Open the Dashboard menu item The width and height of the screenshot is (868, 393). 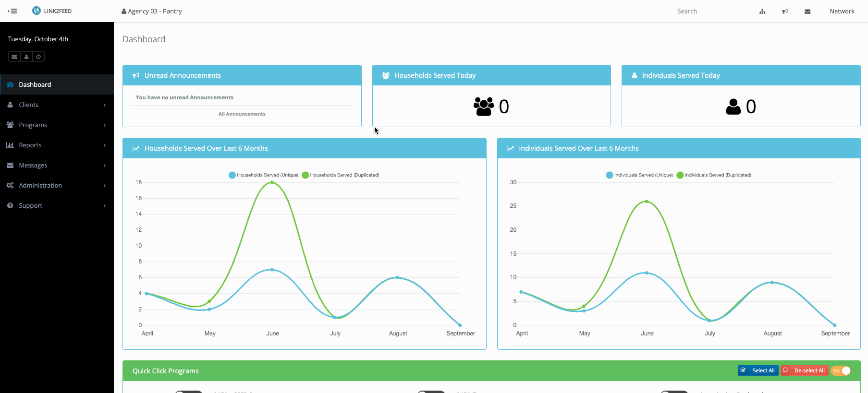tap(35, 84)
